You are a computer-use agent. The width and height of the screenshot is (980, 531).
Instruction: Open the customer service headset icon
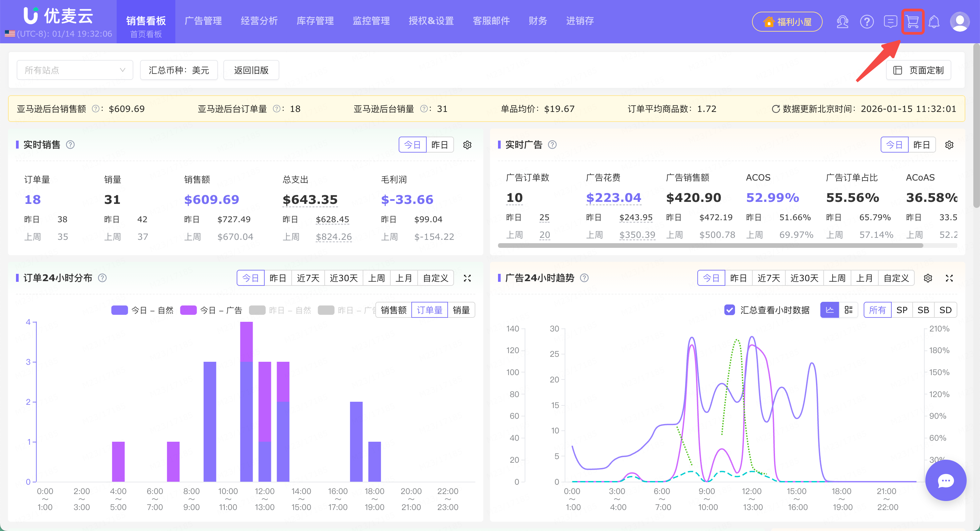tap(842, 22)
